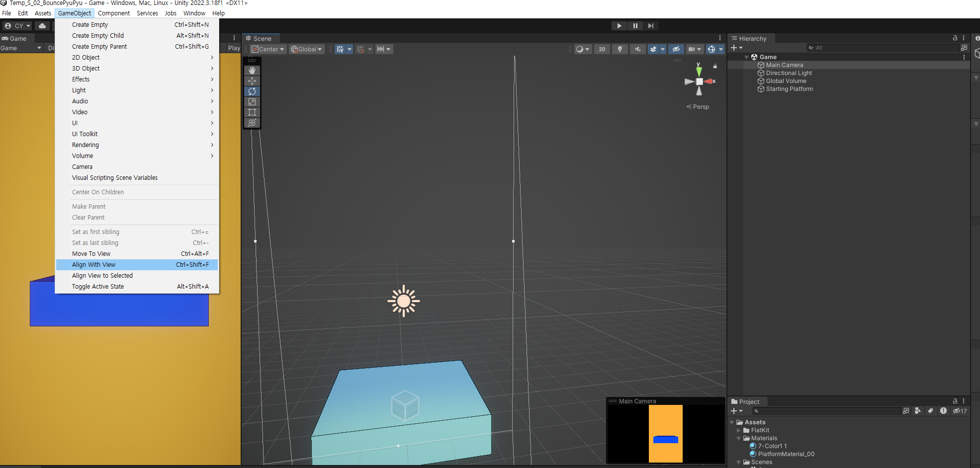Select Starting Platform in Hierarchy

click(790, 89)
